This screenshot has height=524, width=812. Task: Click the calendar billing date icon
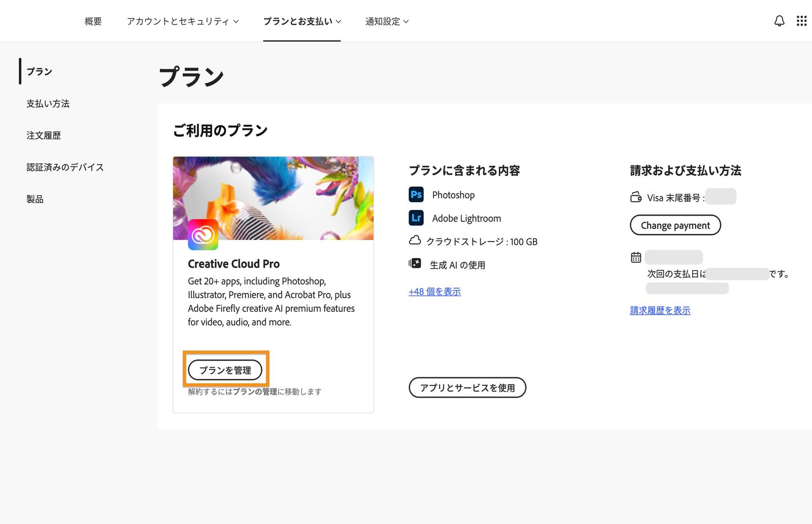click(636, 257)
